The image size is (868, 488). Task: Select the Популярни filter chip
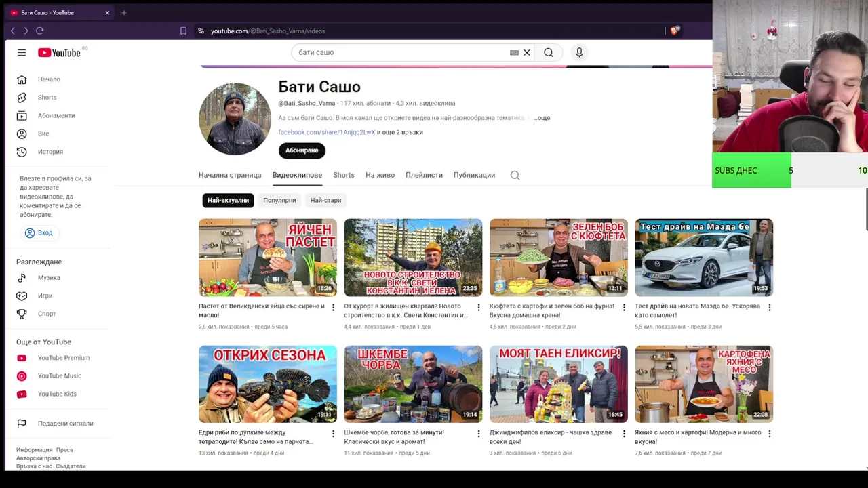pyautogui.click(x=279, y=200)
